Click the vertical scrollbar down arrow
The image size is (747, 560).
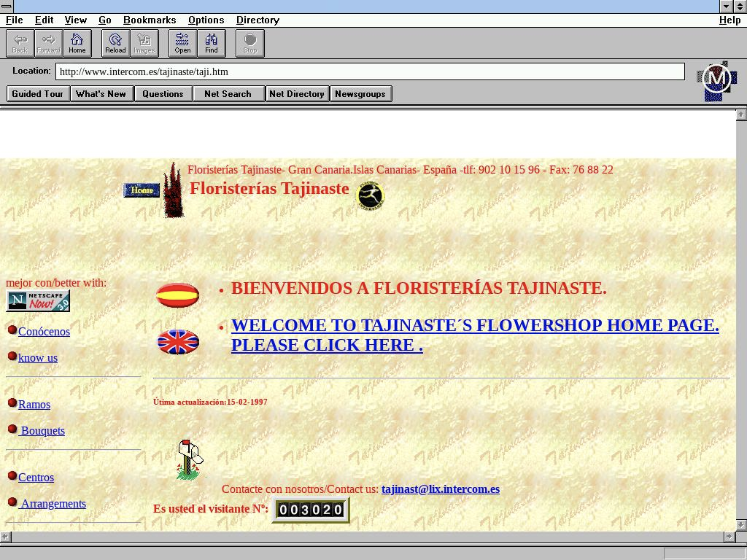tap(741, 525)
